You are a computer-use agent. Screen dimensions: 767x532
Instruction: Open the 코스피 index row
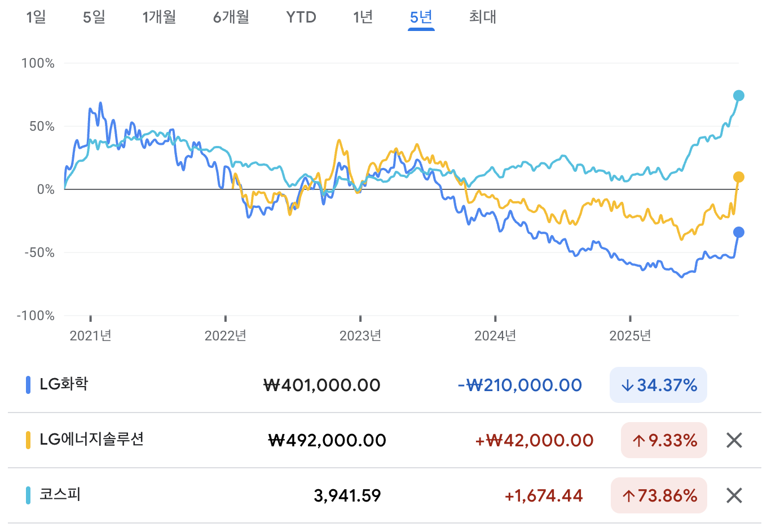pos(60,495)
